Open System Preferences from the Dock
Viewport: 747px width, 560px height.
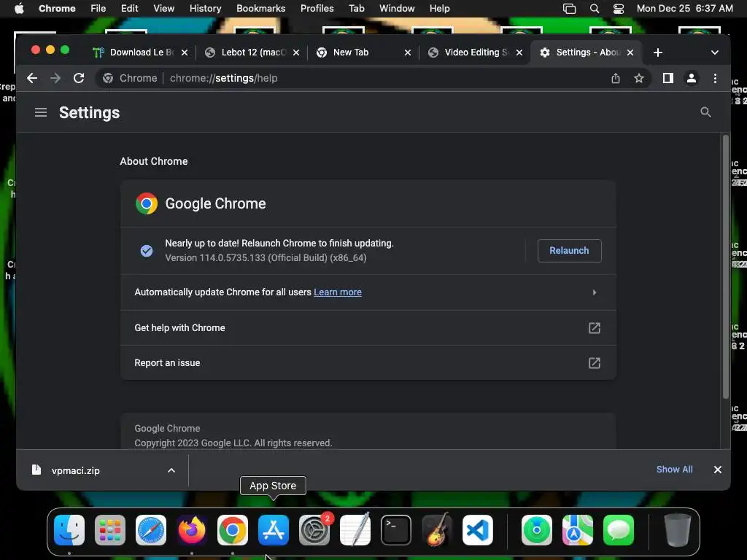tap(314, 530)
